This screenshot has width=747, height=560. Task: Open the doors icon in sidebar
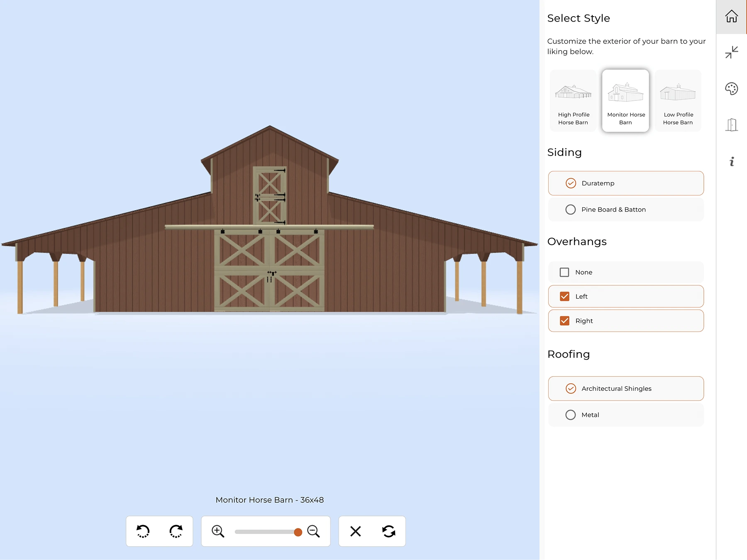coord(731,125)
